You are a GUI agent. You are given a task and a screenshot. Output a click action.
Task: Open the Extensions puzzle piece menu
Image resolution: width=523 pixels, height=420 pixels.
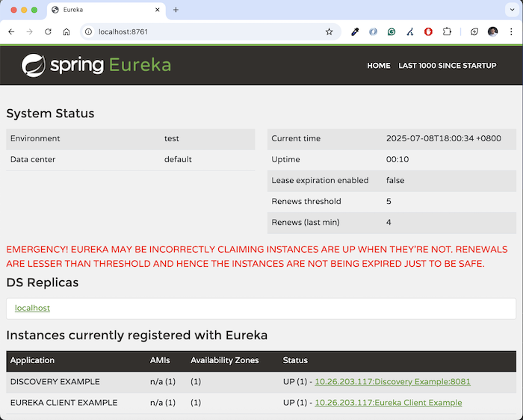click(447, 31)
